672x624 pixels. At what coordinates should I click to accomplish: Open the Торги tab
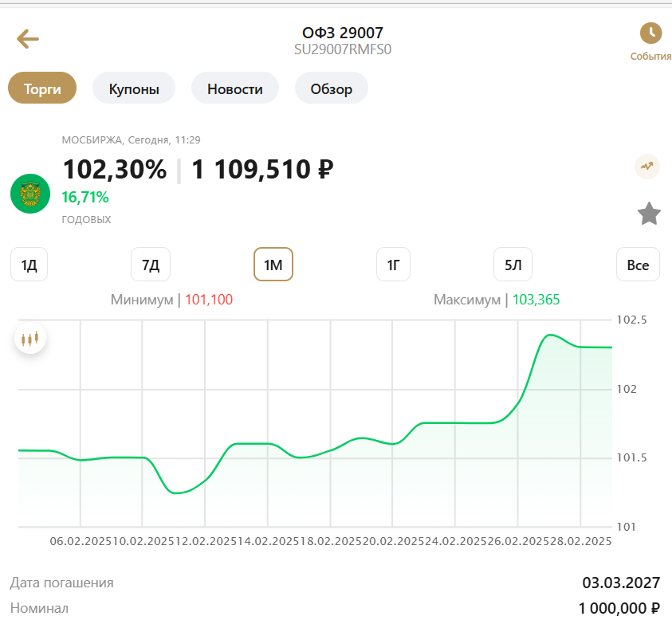coord(42,88)
